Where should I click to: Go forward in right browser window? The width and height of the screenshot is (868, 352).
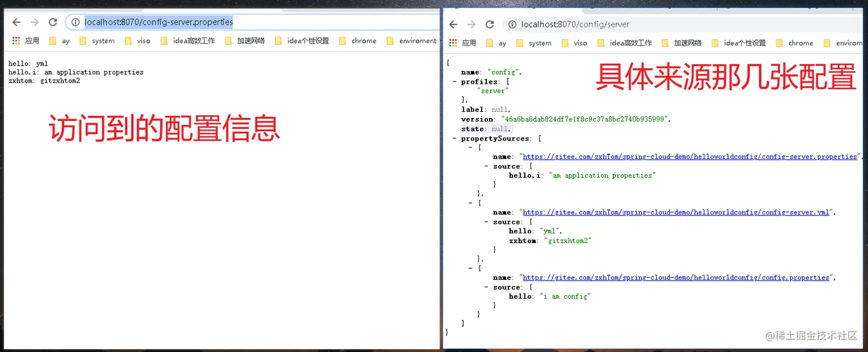[471, 25]
